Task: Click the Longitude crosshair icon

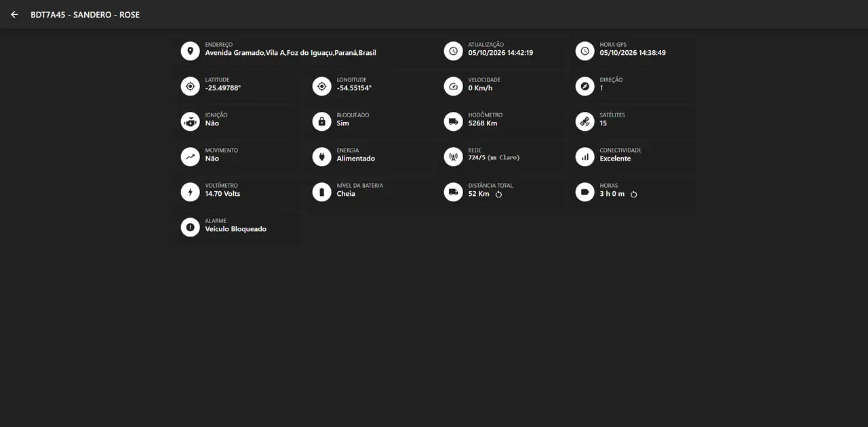Action: tap(321, 86)
